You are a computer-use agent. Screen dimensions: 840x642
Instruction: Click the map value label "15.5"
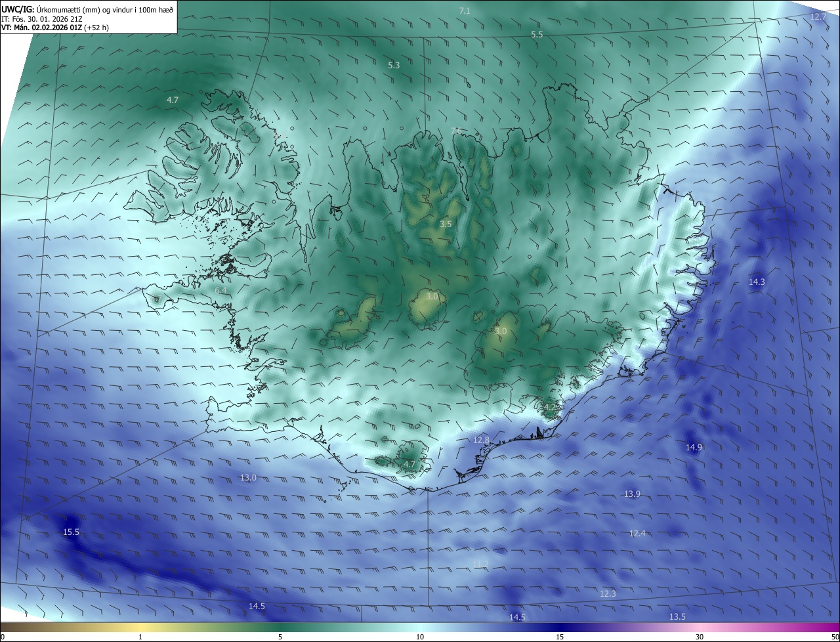71,532
